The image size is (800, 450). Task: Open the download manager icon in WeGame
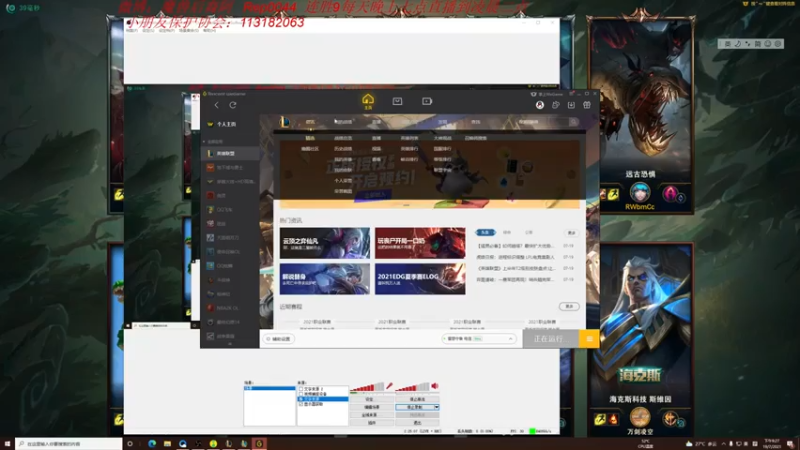571,105
